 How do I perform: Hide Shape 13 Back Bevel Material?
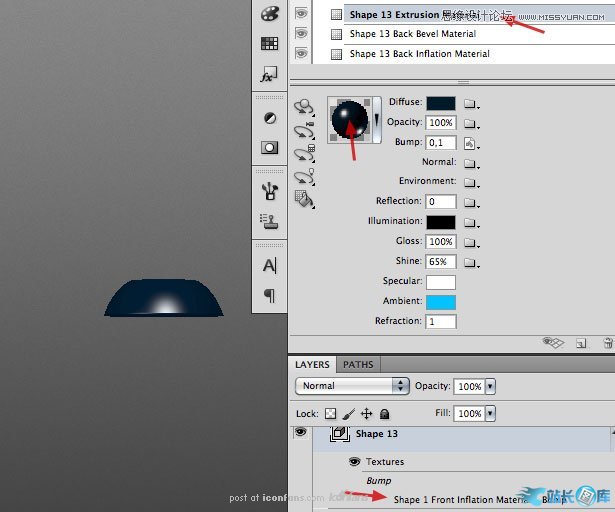301,34
